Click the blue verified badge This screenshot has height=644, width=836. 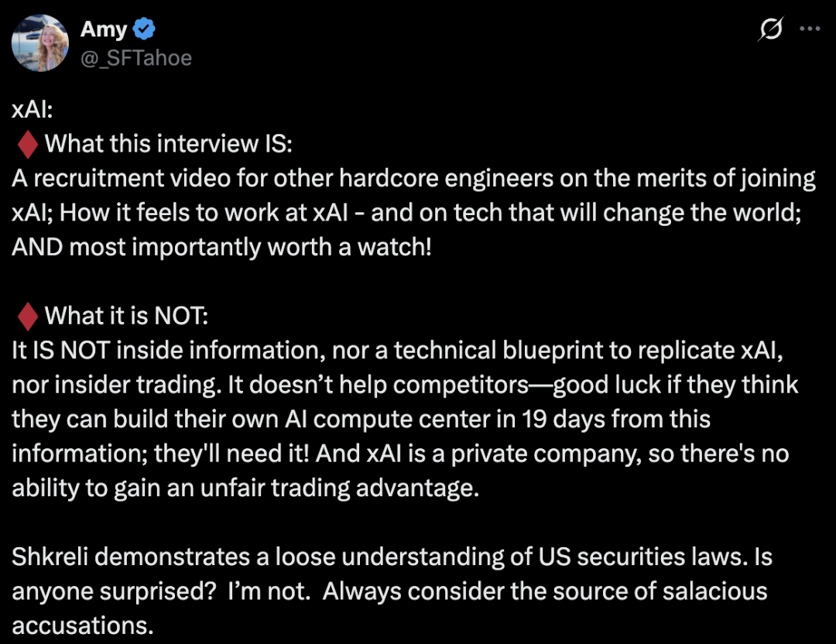(x=145, y=29)
